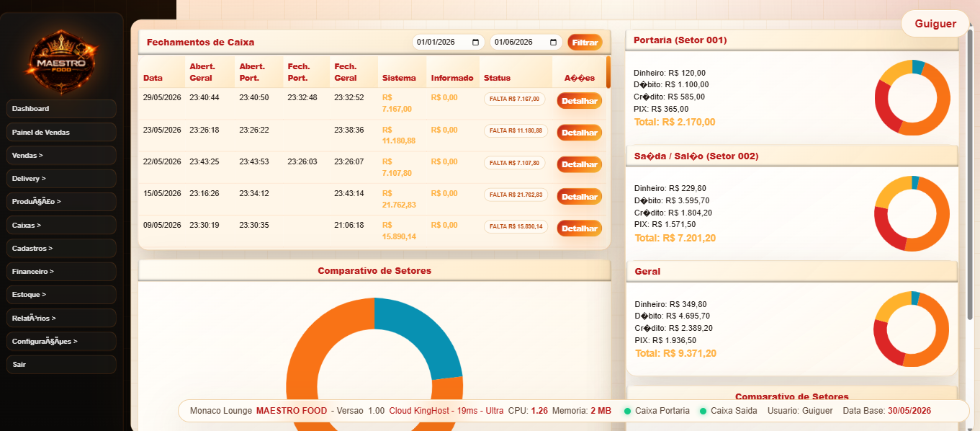Click the Informado column header
Viewport: 980px width, 431px height.
452,78
